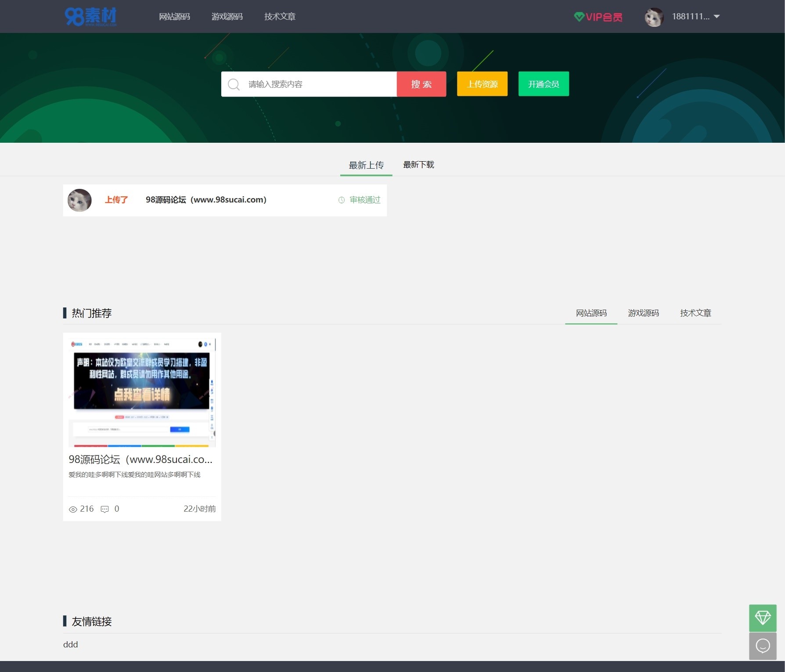Click the red 搜索 search button

coord(421,84)
